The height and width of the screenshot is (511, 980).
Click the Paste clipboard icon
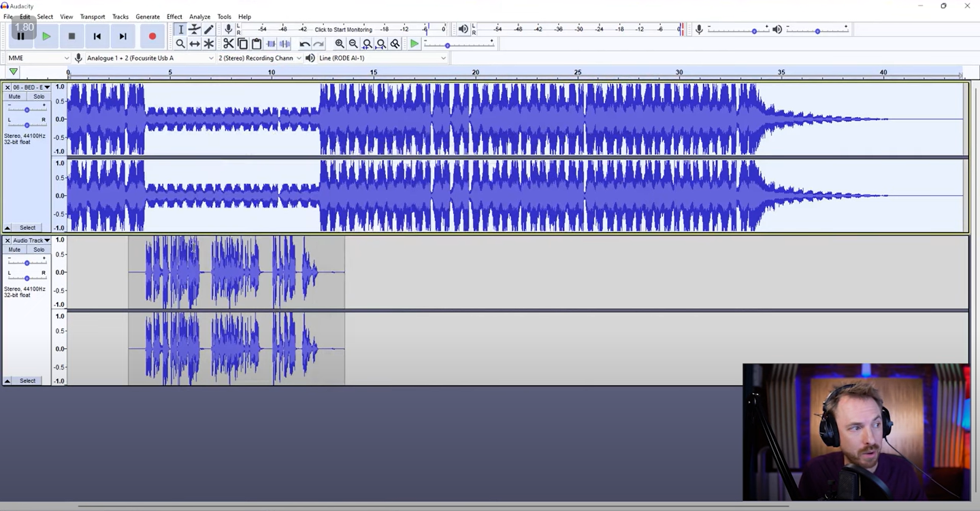tap(257, 44)
